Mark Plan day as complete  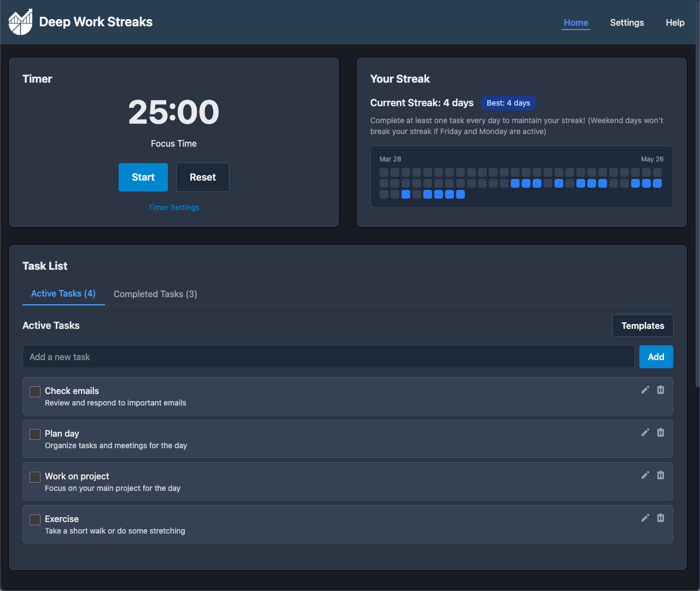pos(35,434)
